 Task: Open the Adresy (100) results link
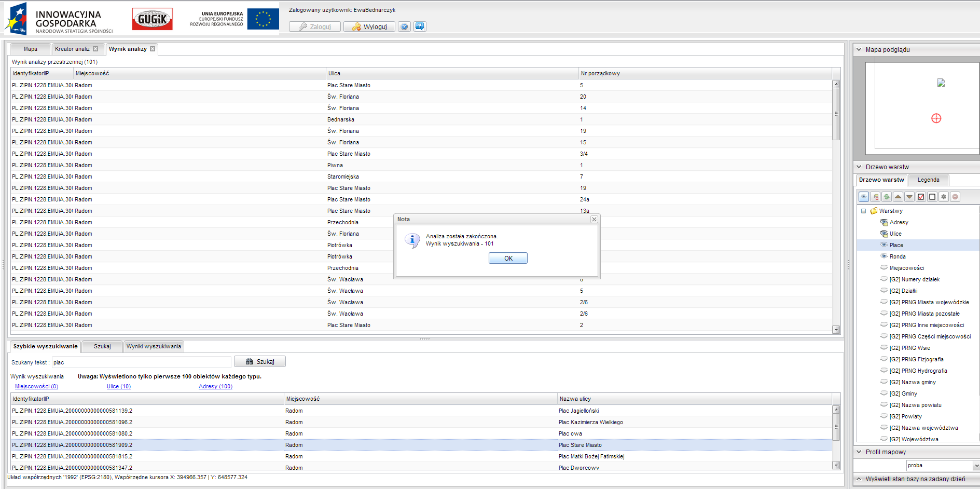[x=215, y=386]
